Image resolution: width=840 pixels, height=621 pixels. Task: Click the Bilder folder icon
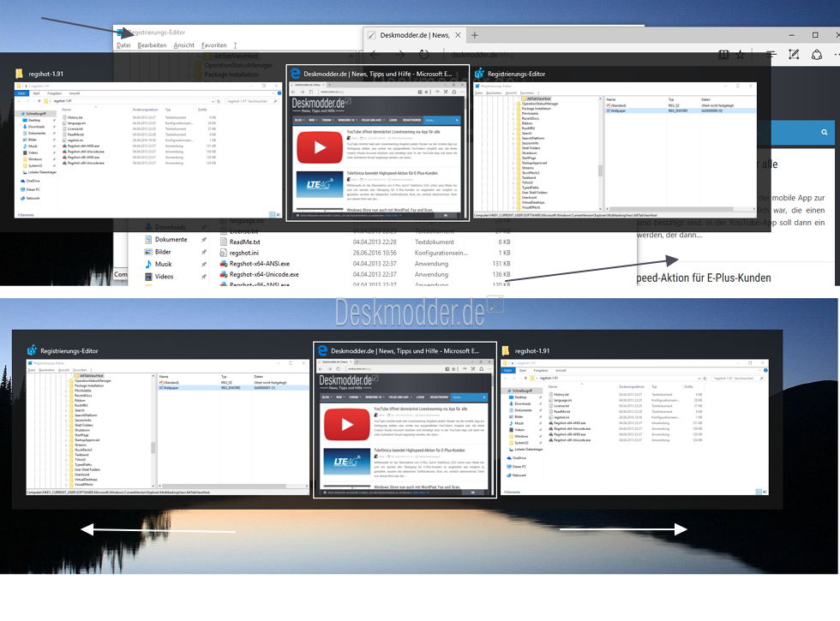click(x=148, y=252)
